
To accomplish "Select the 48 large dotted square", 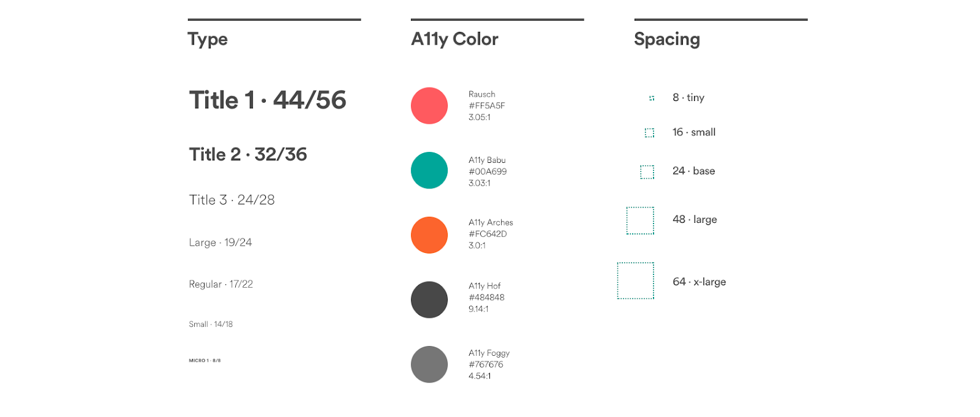I will click(x=640, y=220).
